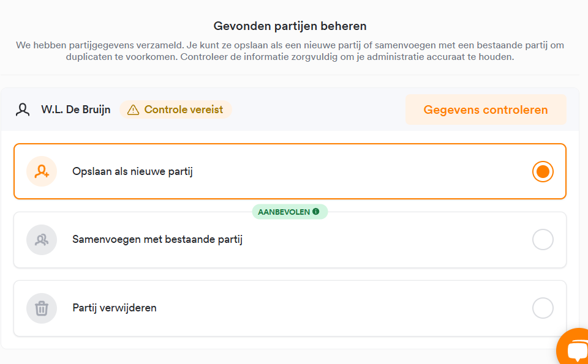The height and width of the screenshot is (364, 588).
Task: Open the orange chat bubble widget
Action: (574, 348)
